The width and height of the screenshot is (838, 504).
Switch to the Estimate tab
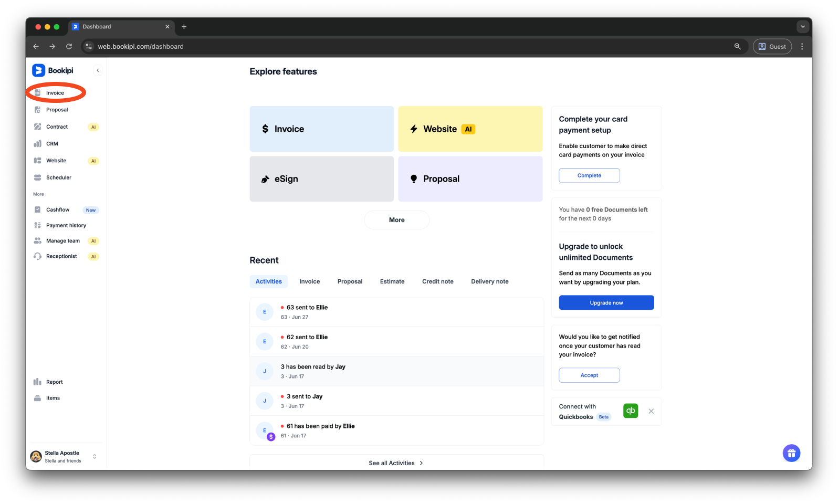(x=392, y=281)
